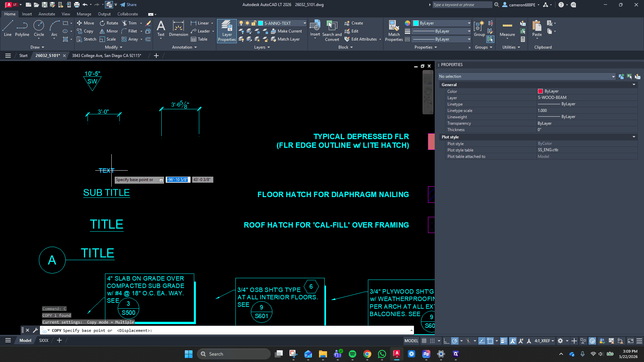
Task: Toggle object snap in status bar
Action: click(x=490, y=341)
